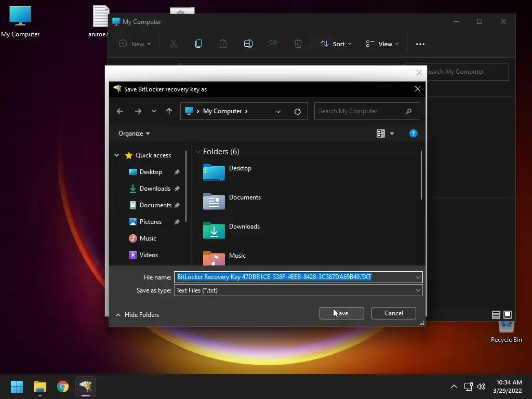Screen dimensions: 532x399
Task: Open the See more ellipsis menu
Action: 420,44
